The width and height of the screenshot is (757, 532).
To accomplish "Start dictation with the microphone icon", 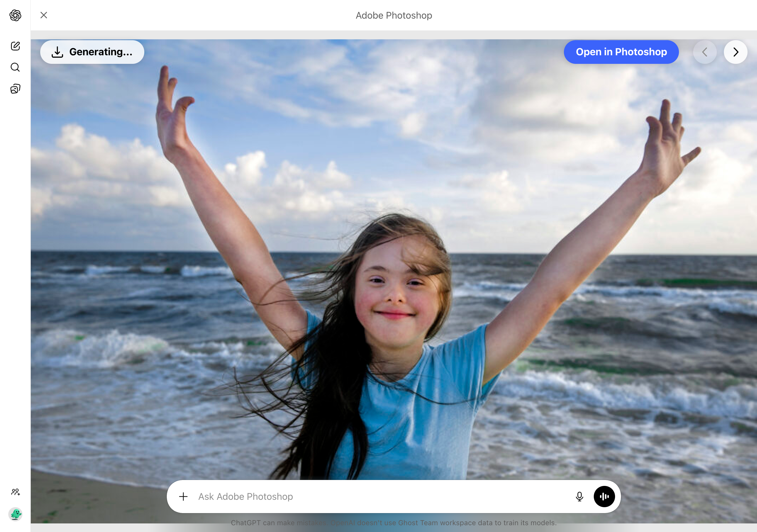I will 579,497.
